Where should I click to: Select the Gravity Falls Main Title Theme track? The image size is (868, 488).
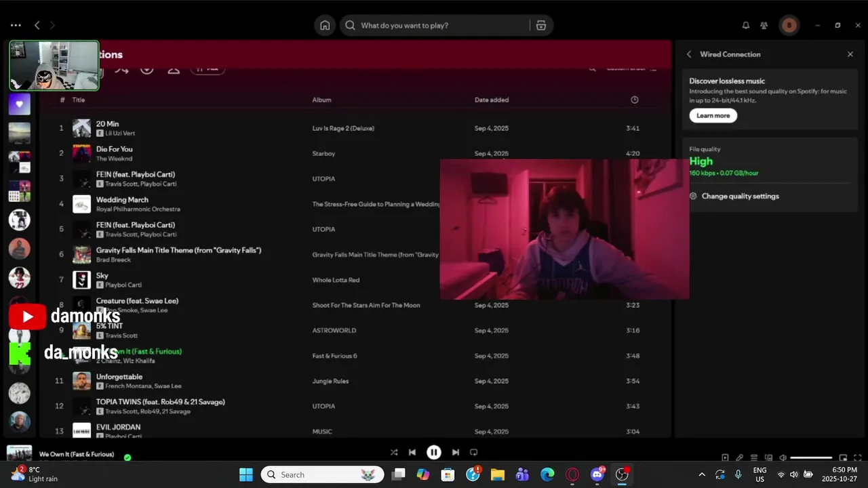[x=178, y=250]
